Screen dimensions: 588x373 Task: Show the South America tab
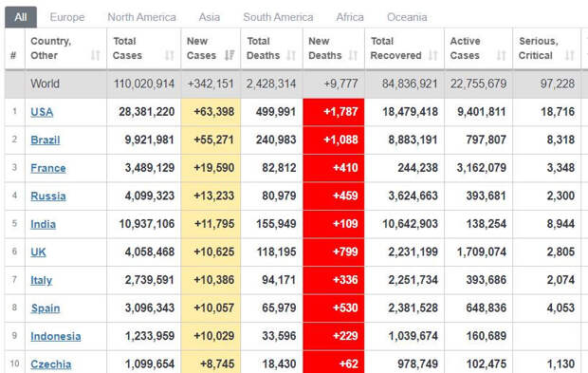click(278, 17)
